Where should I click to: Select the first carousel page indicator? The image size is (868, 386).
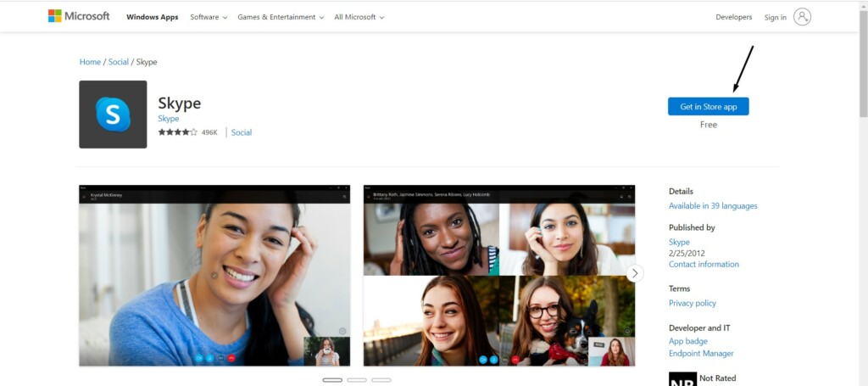(332, 380)
